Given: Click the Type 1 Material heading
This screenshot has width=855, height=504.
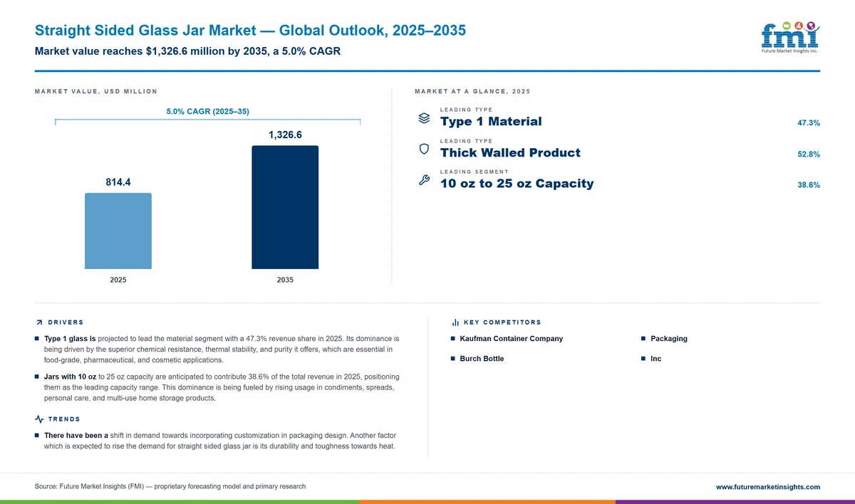Looking at the screenshot, I should (491, 122).
